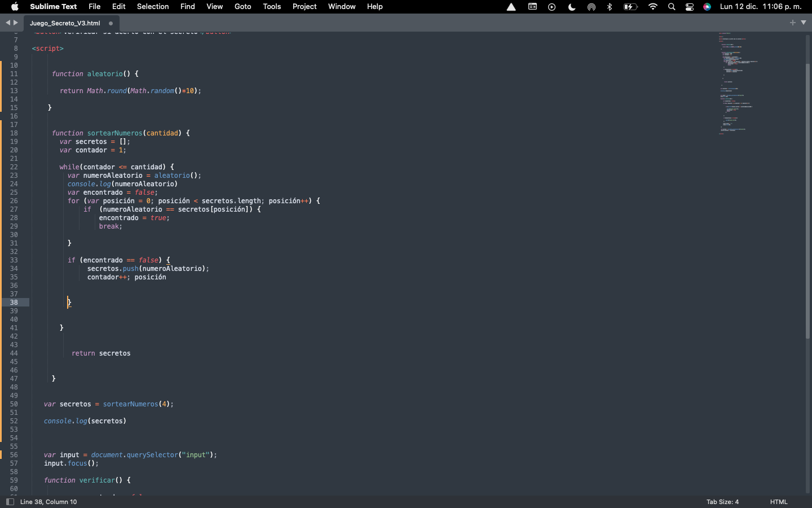Viewport: 812px width, 508px height.
Task: Open the Goto menu
Action: coord(243,7)
